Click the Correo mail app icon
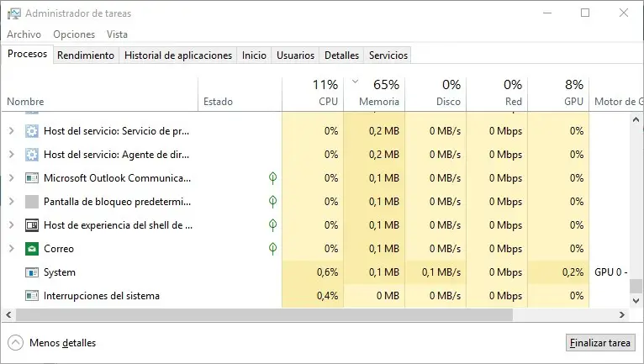The height and width of the screenshot is (364, 644). pos(32,249)
